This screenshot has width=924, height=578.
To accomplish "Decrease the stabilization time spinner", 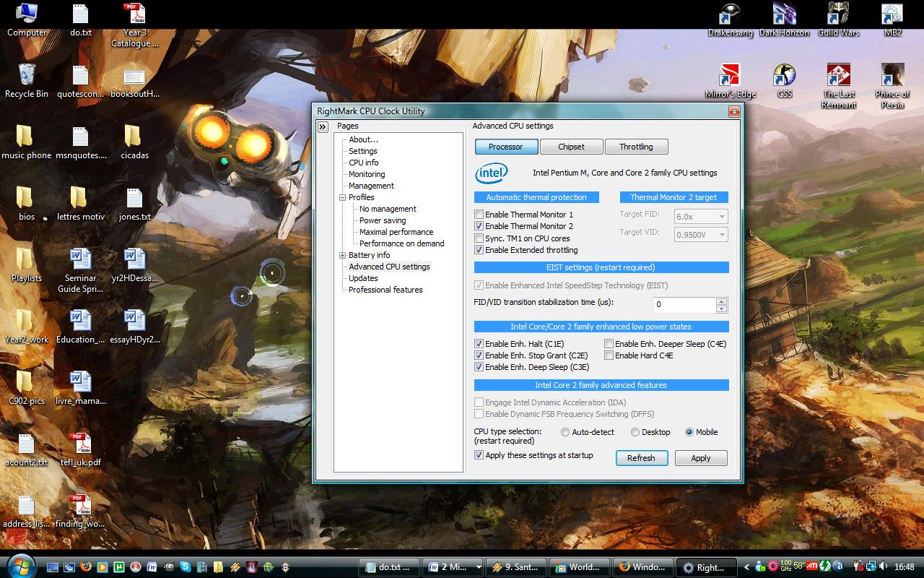I will coord(721,309).
